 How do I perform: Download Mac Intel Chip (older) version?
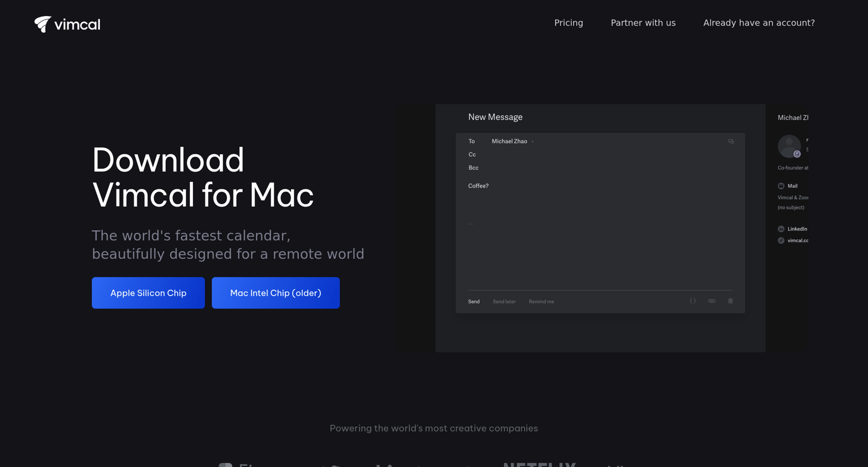276,293
